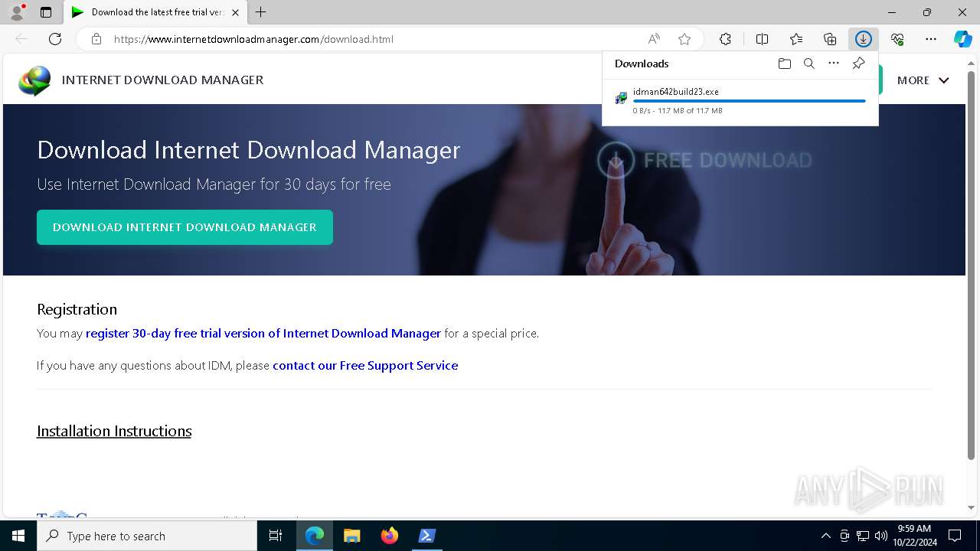Open register 30-day free trial link

263,334
